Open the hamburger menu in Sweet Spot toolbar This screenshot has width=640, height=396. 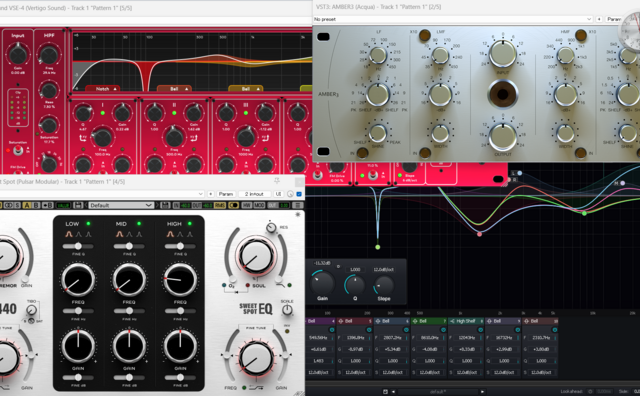click(298, 205)
